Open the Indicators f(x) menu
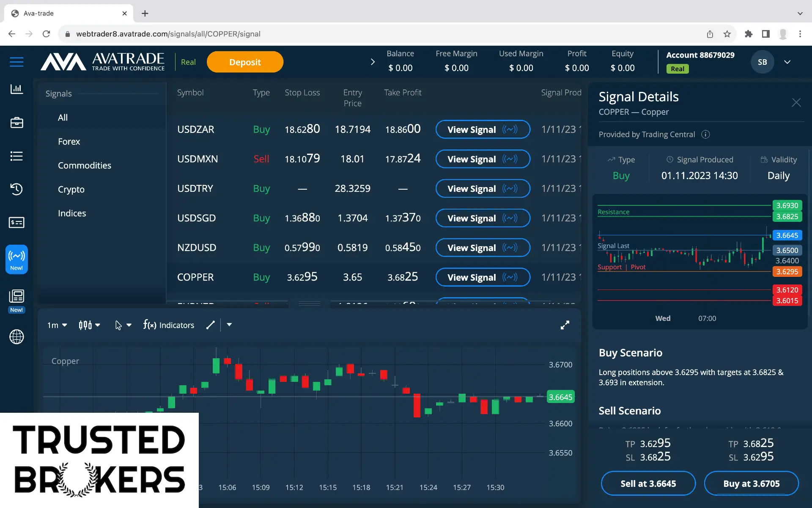Screen dimensions: 812x508 169,325
